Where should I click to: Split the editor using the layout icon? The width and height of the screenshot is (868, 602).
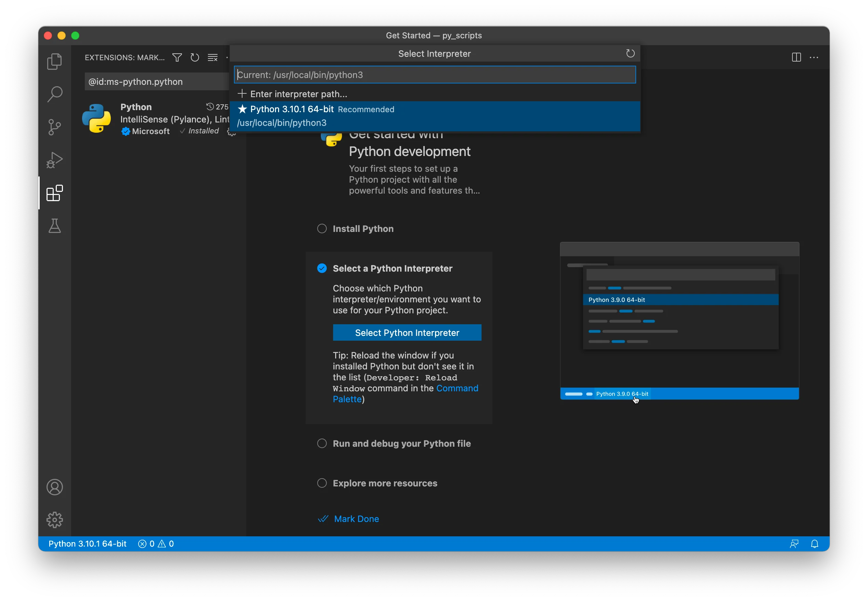click(797, 57)
